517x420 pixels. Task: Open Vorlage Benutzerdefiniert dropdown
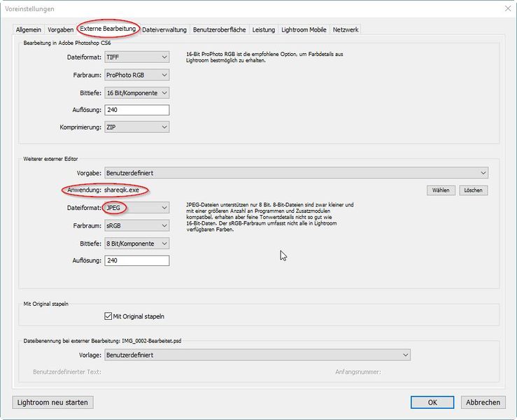[257, 355]
